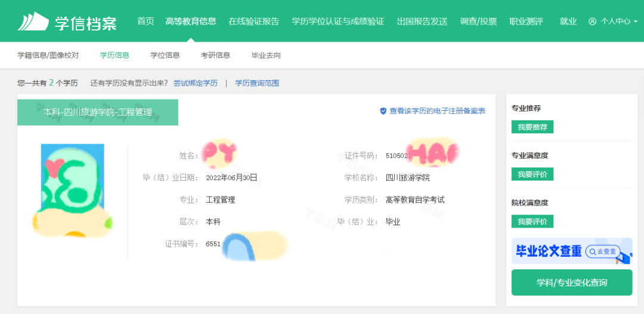Viewport: 644px width, 314px height.
Task: Open 就业 menu
Action: [568, 21]
